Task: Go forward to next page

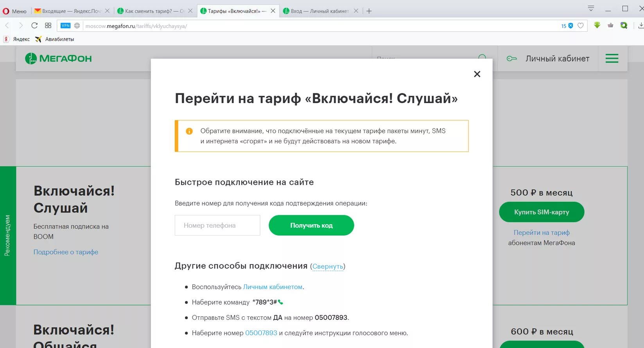Action: 21,25
